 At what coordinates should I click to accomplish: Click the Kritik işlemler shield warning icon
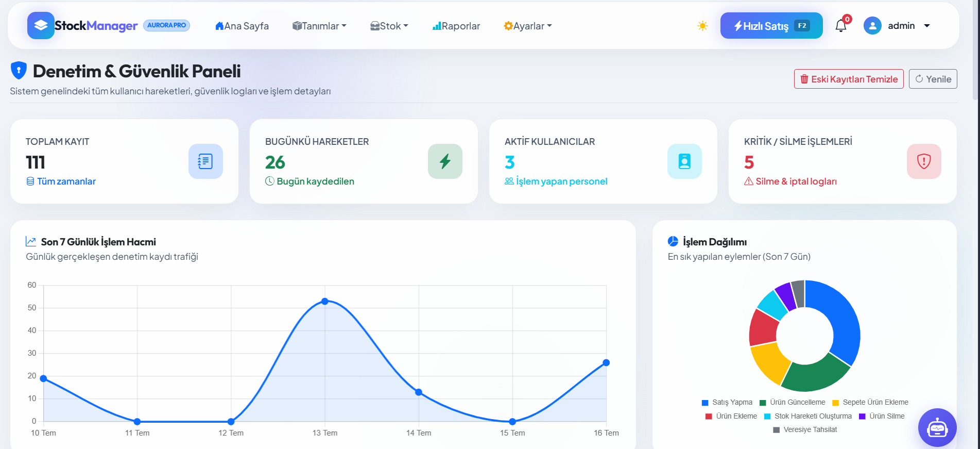(x=924, y=161)
